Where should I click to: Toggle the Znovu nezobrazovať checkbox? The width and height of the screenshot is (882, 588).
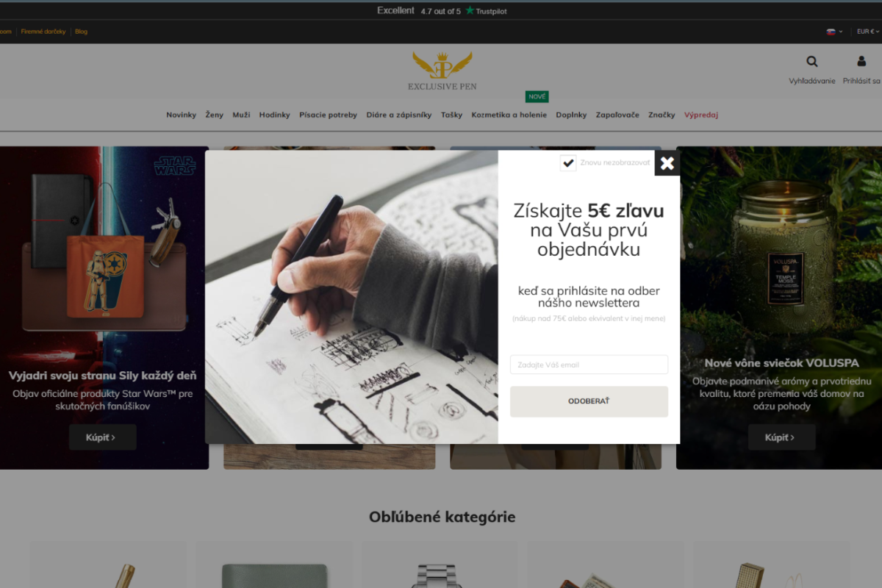point(568,163)
